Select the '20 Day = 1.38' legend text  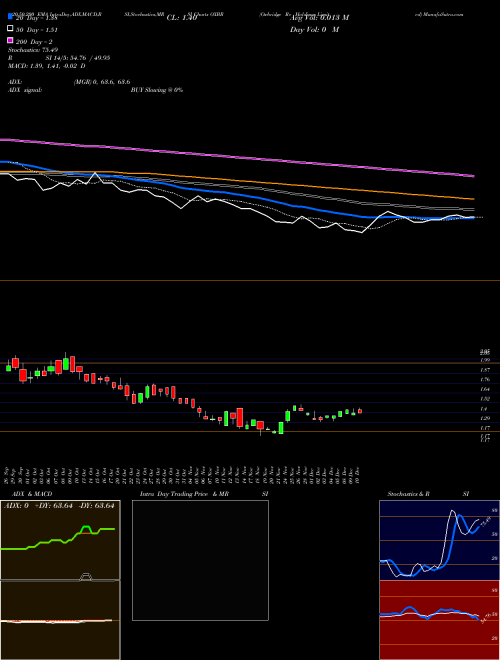[36, 18]
